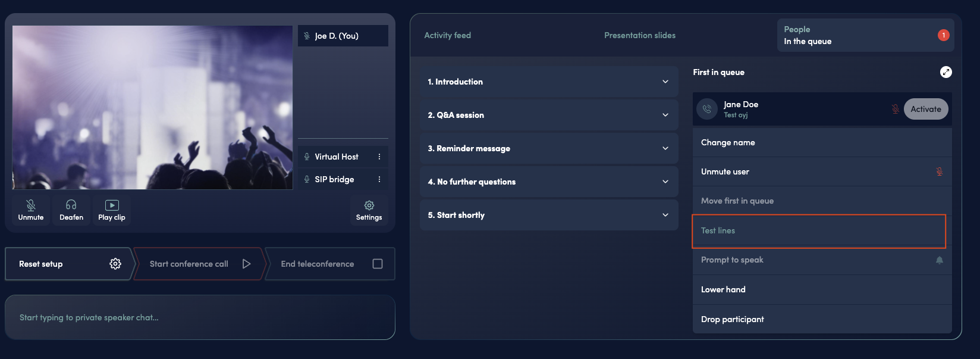Screen dimensions: 980x359
Task: Expand the queue panel with arrow icon
Action: tap(946, 72)
